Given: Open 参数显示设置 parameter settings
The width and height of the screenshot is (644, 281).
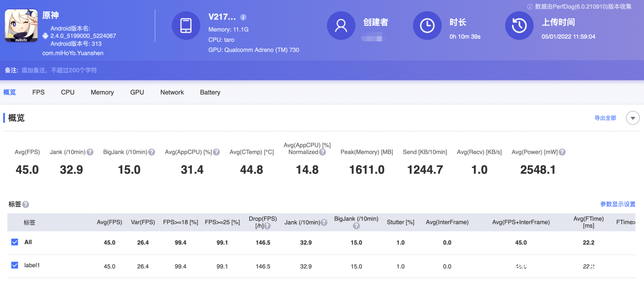Looking at the screenshot, I should coord(618,204).
